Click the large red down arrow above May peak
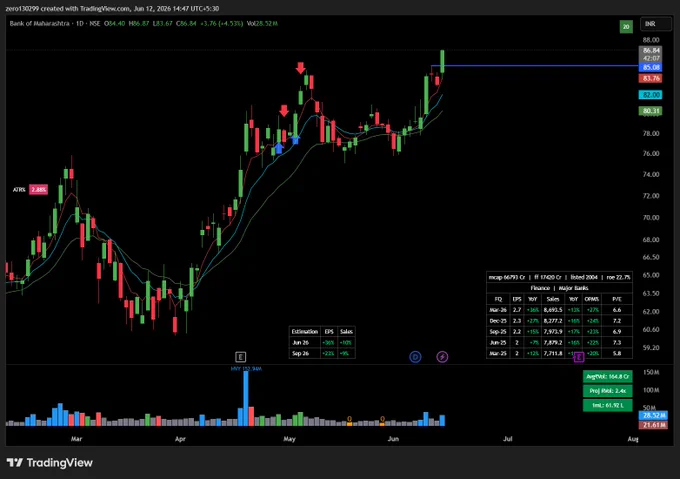The image size is (680, 479). (x=300, y=68)
